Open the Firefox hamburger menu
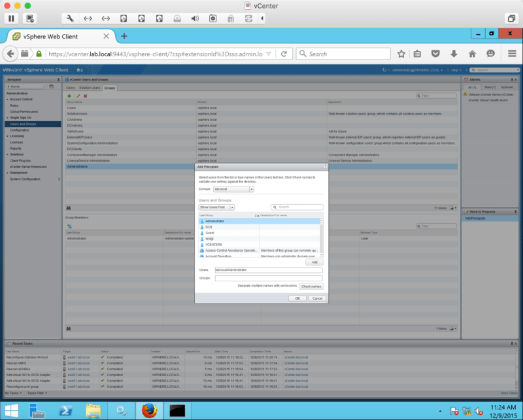This screenshot has width=523, height=420. pyautogui.click(x=509, y=54)
